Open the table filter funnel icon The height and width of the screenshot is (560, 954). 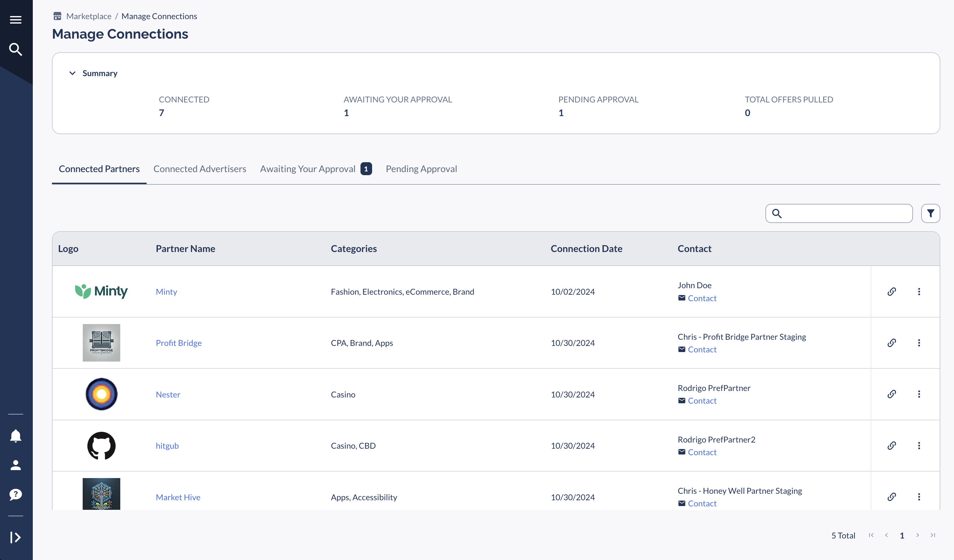click(930, 213)
